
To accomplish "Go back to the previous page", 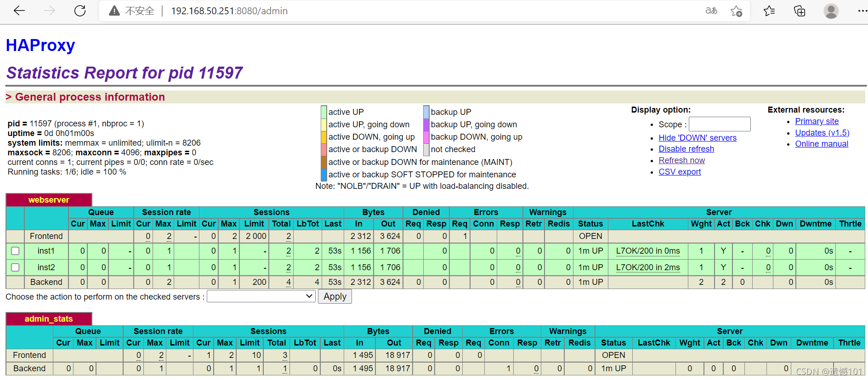I will (19, 11).
